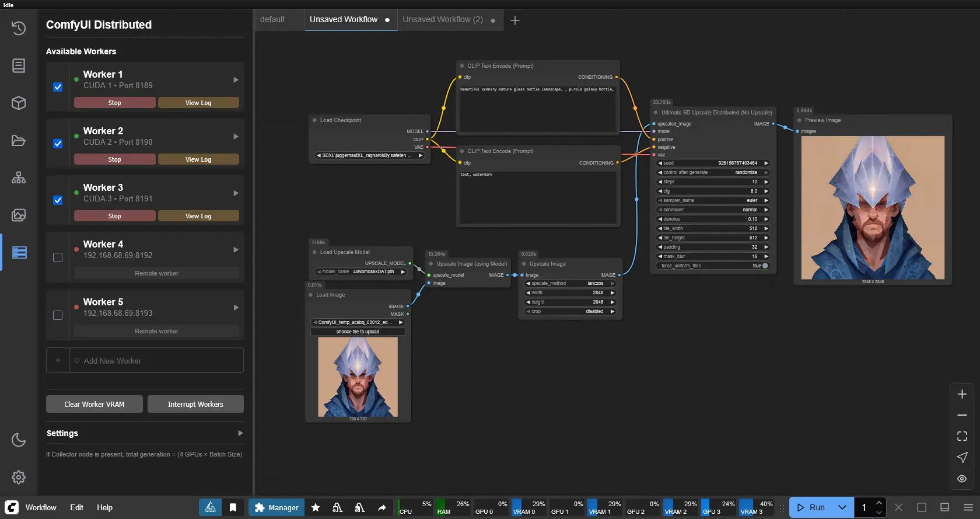Image resolution: width=980 pixels, height=519 pixels.
Task: Open the model library cube icon
Action: [x=19, y=103]
